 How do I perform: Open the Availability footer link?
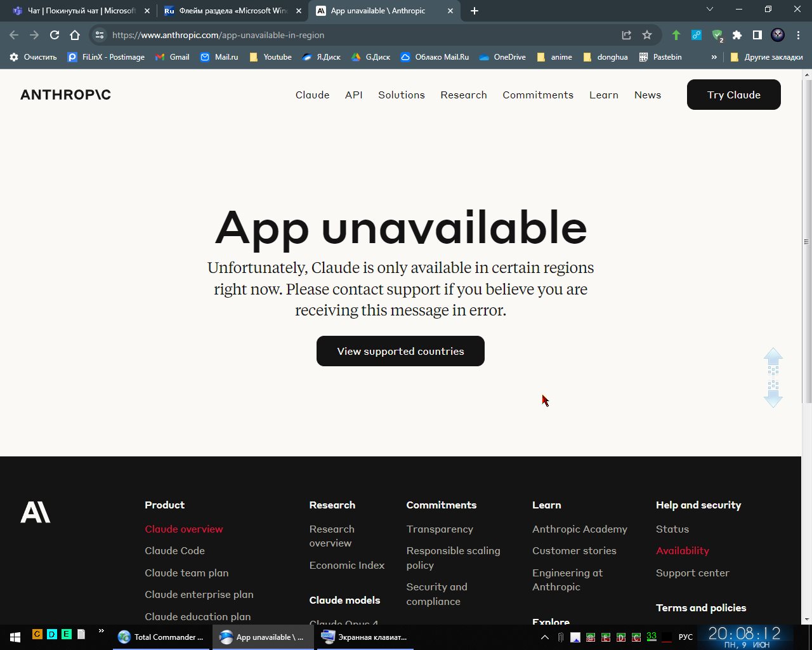[x=682, y=550]
